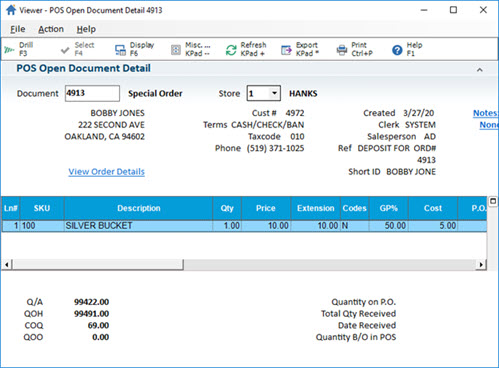
Task: Click the Drill F3 toolbar icon
Action: coord(9,50)
